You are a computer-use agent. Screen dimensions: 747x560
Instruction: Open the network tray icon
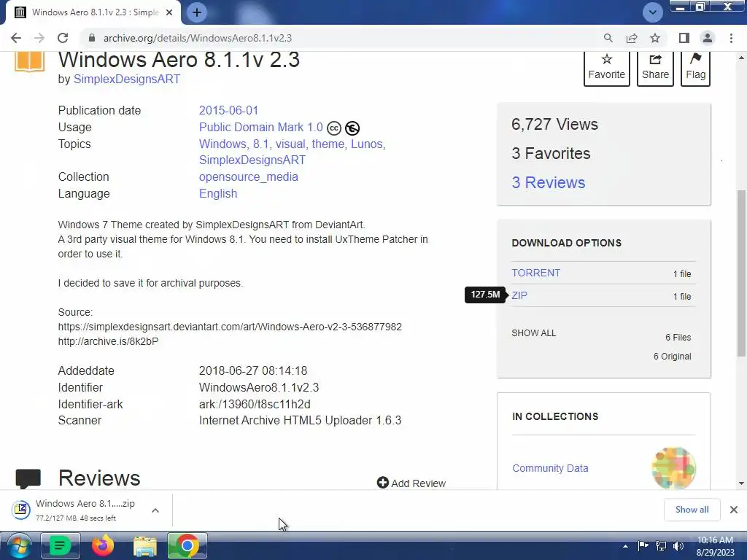tap(661, 546)
